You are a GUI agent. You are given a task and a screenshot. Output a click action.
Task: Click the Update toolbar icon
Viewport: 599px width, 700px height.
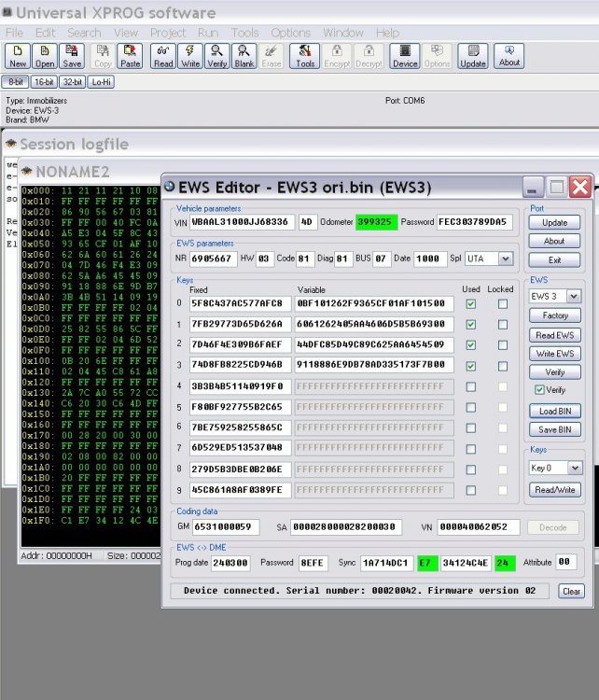click(473, 56)
